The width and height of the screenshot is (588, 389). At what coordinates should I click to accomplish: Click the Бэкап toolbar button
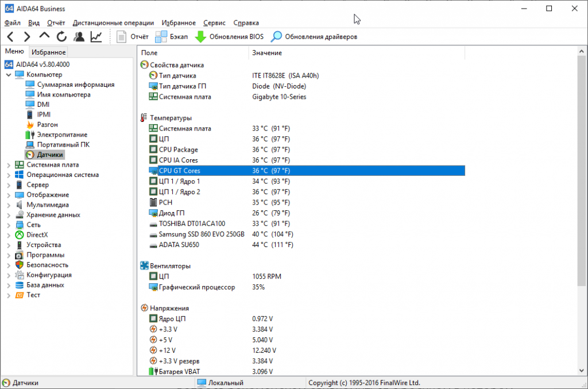(171, 37)
